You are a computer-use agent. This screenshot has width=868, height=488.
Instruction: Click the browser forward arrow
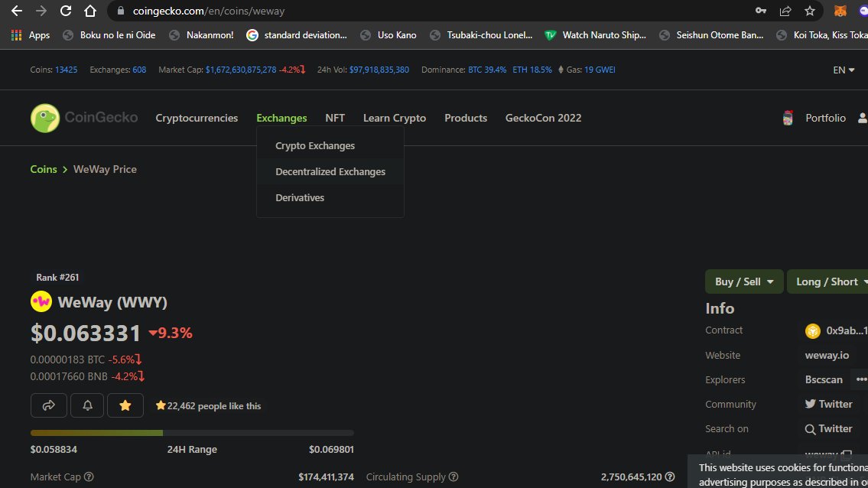(41, 11)
